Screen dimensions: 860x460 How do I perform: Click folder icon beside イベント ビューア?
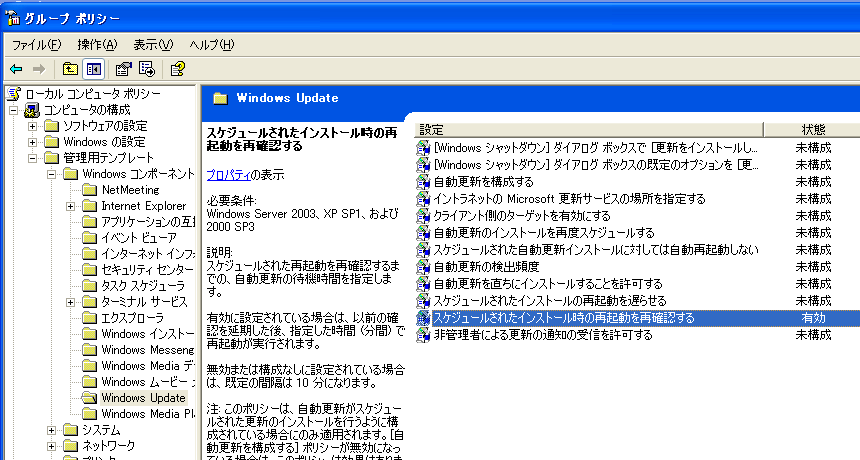pyautogui.click(x=89, y=238)
